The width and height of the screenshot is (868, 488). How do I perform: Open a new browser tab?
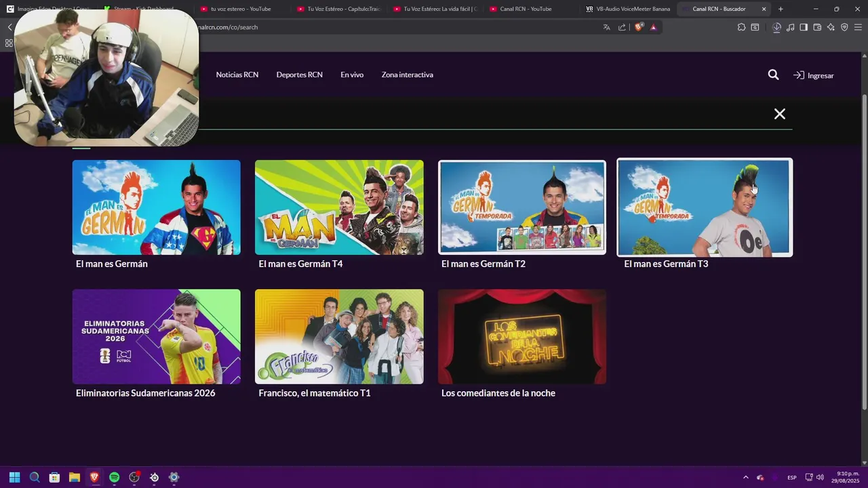click(781, 9)
